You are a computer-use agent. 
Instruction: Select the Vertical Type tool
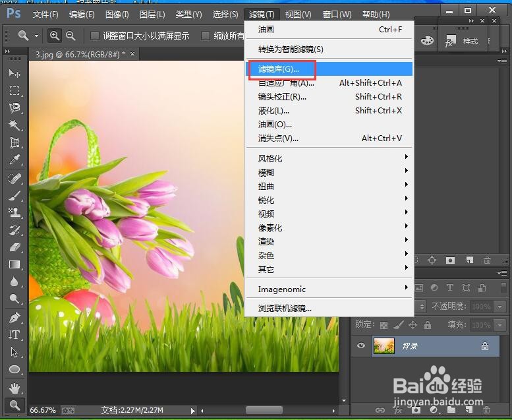click(x=14, y=335)
